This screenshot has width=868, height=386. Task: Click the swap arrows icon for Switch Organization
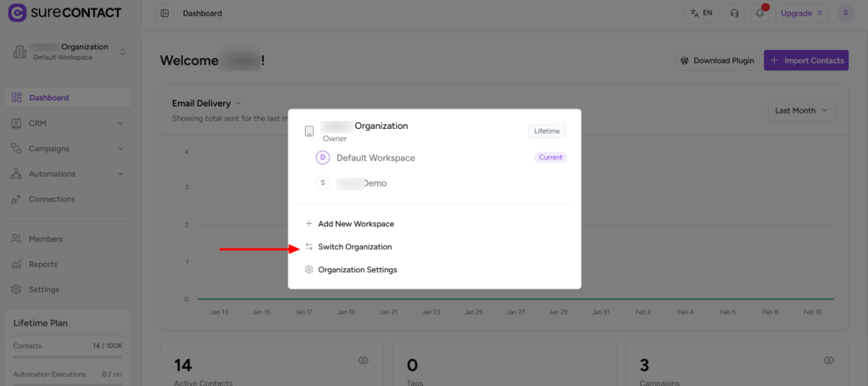pos(309,247)
